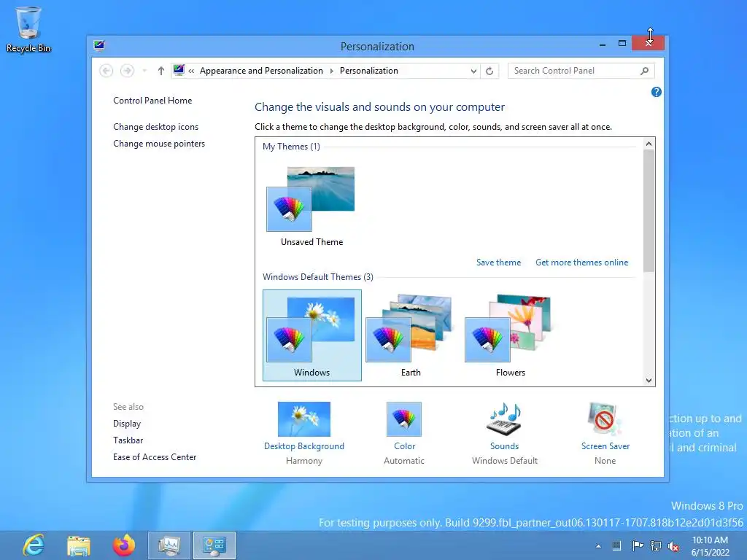Open Change mouse pointers link

click(159, 144)
